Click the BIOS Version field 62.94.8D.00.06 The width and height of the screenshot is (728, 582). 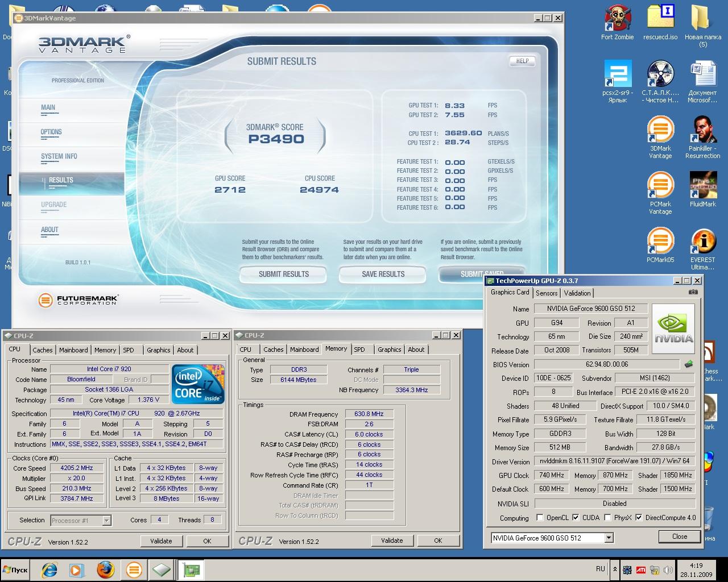click(x=607, y=364)
